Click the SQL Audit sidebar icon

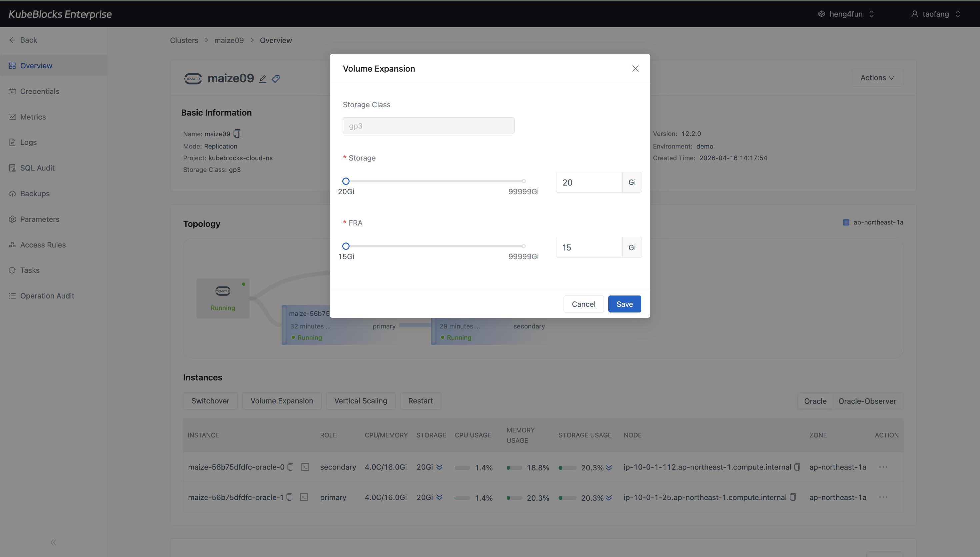coord(12,168)
